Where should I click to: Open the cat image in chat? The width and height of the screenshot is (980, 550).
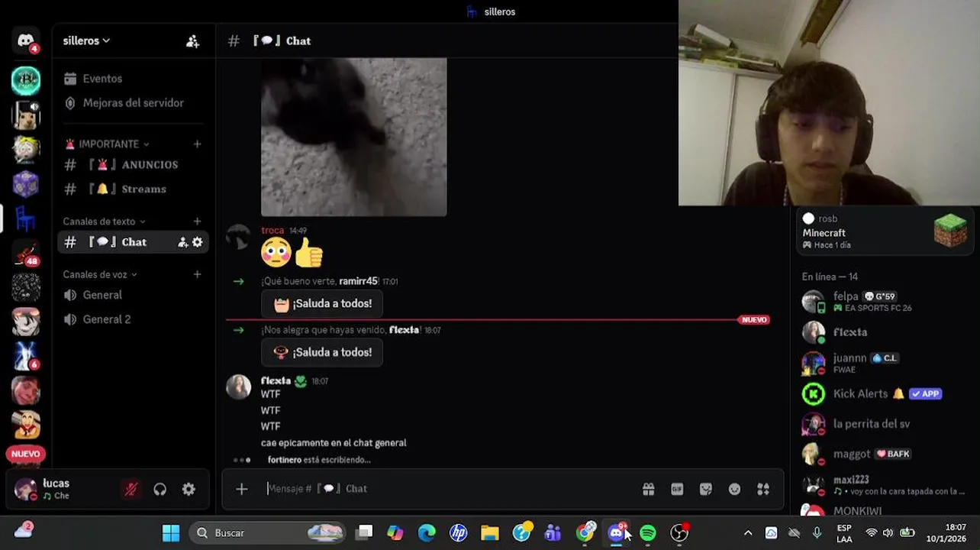[x=353, y=137]
